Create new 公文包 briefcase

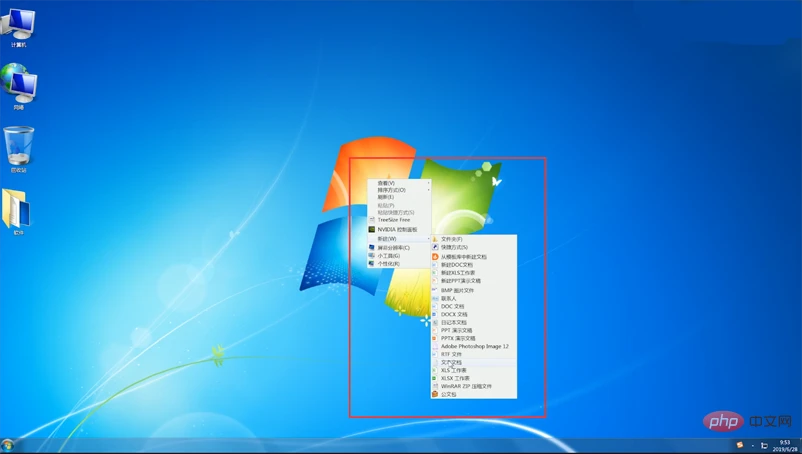click(474, 394)
